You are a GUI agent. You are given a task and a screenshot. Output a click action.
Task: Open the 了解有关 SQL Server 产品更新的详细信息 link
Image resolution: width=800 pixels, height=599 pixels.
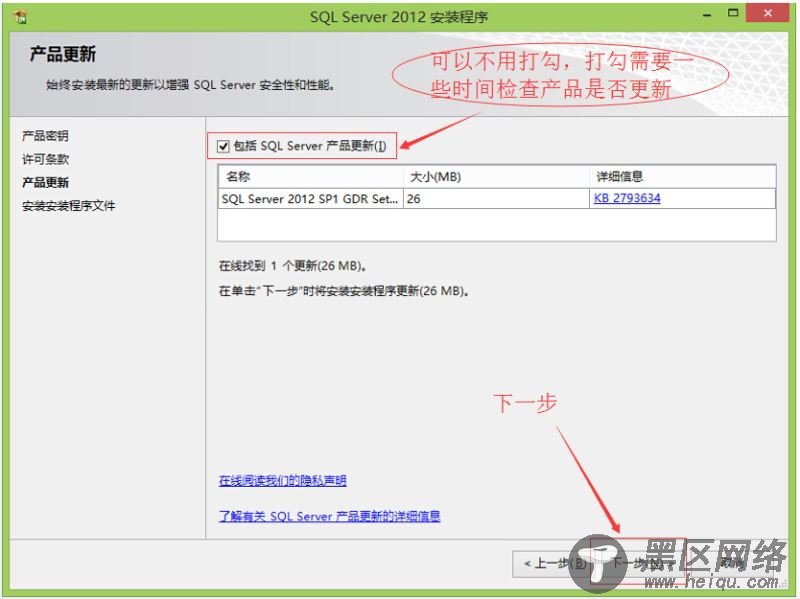330,516
